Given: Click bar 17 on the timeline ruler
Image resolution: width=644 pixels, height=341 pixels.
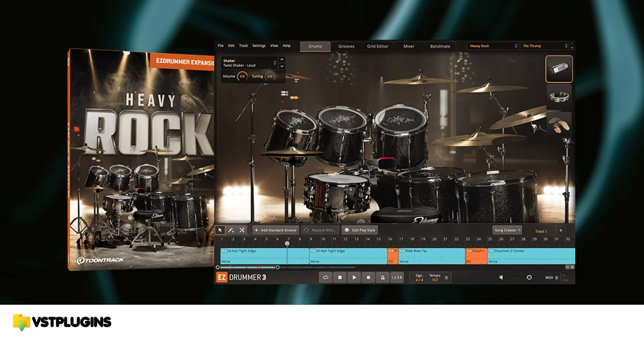Looking at the screenshot, I should (x=401, y=239).
